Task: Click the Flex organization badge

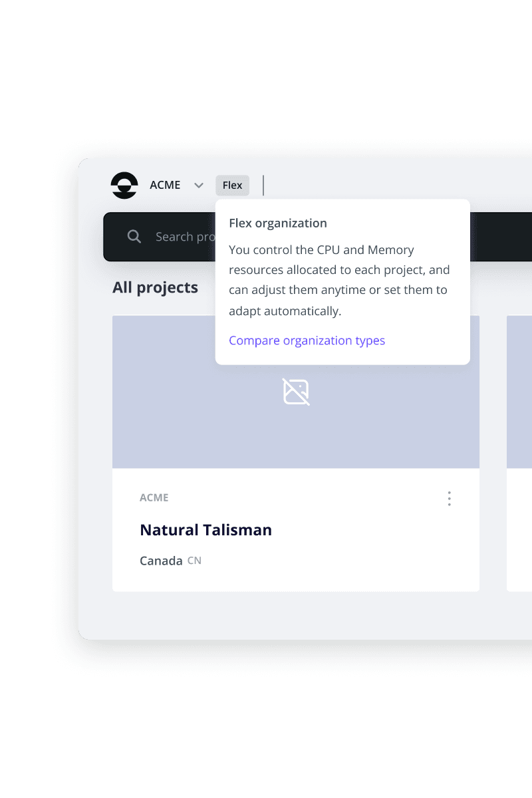Action: point(232,186)
